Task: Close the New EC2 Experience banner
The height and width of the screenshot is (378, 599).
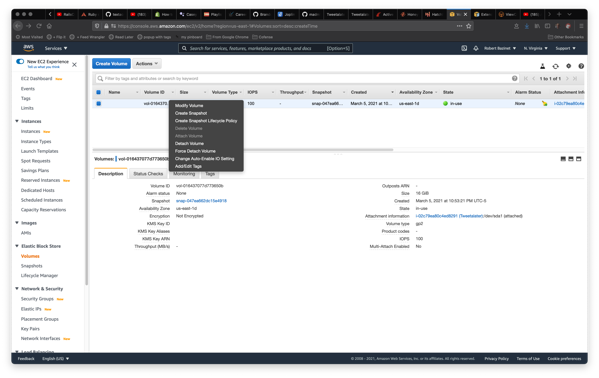Action: click(x=74, y=65)
